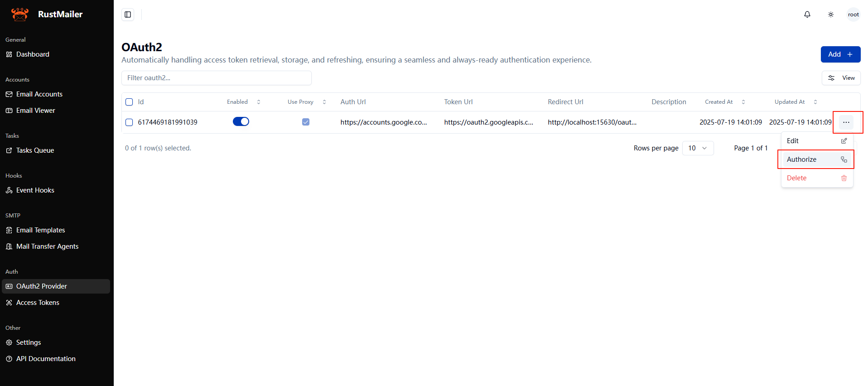Open the API Documentation link
This screenshot has height=386, width=868.
pos(56,359)
